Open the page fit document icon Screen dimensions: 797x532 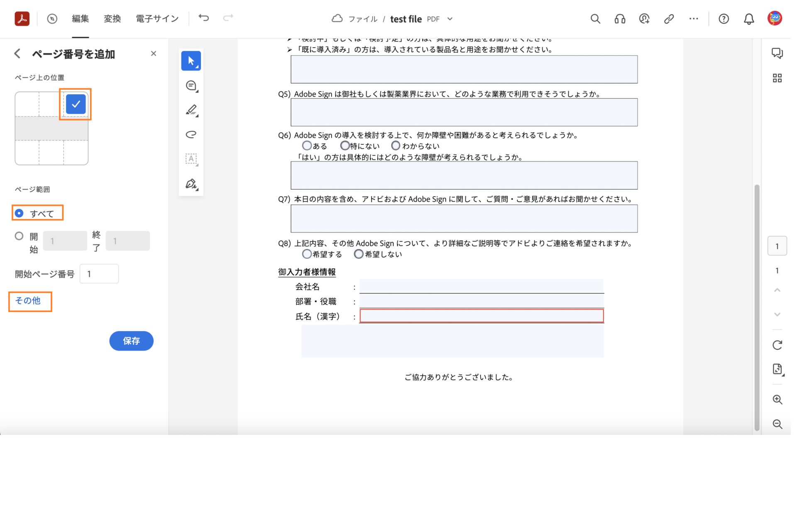(777, 369)
